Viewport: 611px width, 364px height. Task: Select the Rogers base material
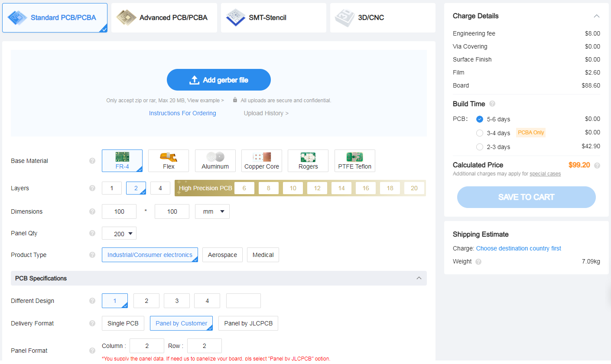pyautogui.click(x=308, y=161)
